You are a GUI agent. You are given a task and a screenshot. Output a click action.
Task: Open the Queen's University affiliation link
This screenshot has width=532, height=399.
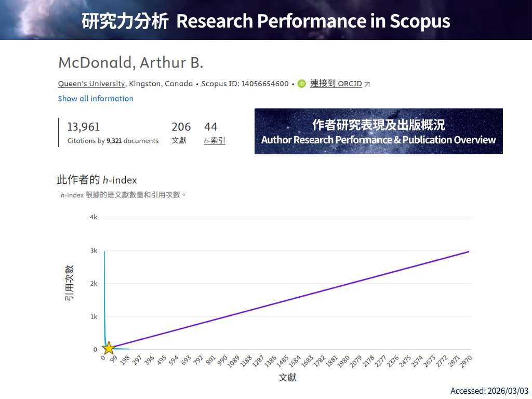tap(91, 84)
